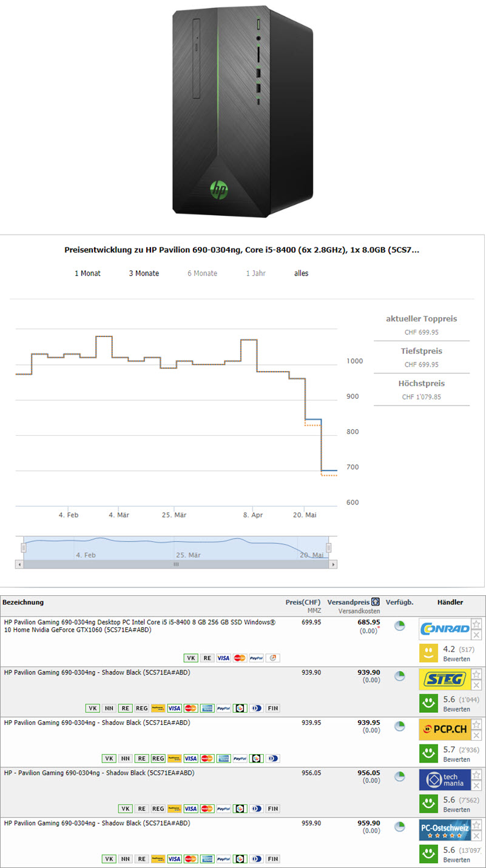Click the techmania retailer logo
The image size is (486, 868).
coord(445,780)
